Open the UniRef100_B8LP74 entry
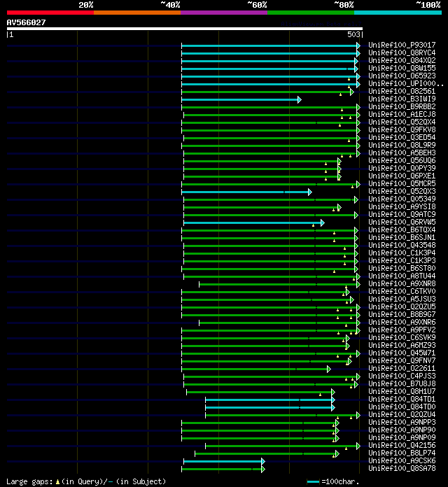 tap(402, 453)
